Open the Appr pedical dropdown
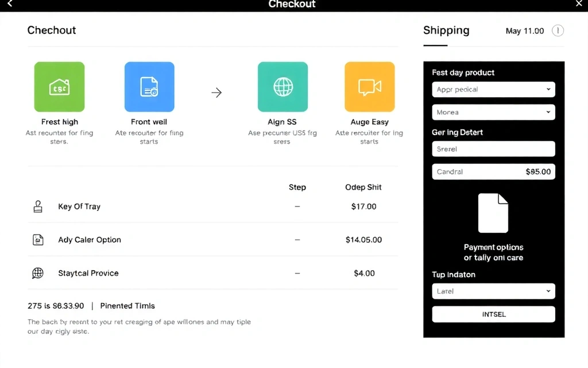The image size is (588, 368). click(493, 89)
